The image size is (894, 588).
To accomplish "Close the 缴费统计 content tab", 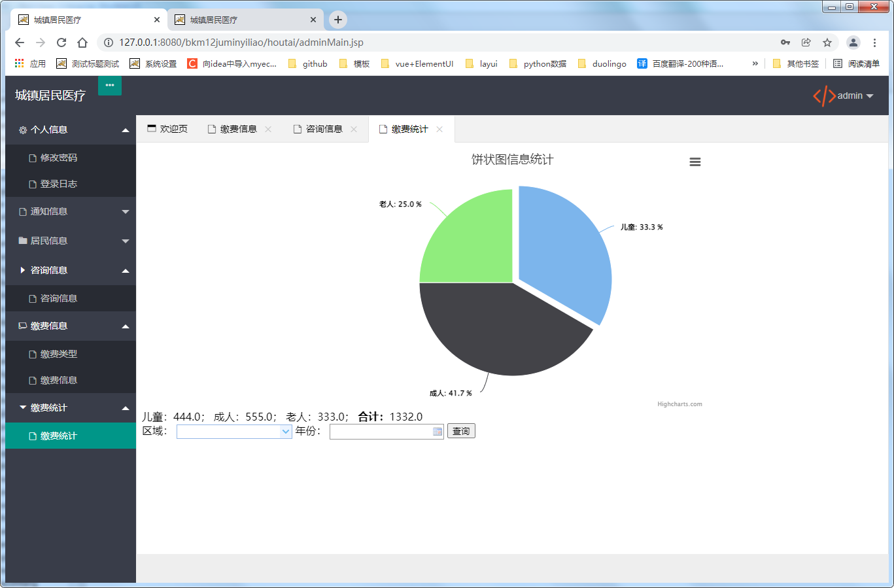I will pyautogui.click(x=439, y=130).
